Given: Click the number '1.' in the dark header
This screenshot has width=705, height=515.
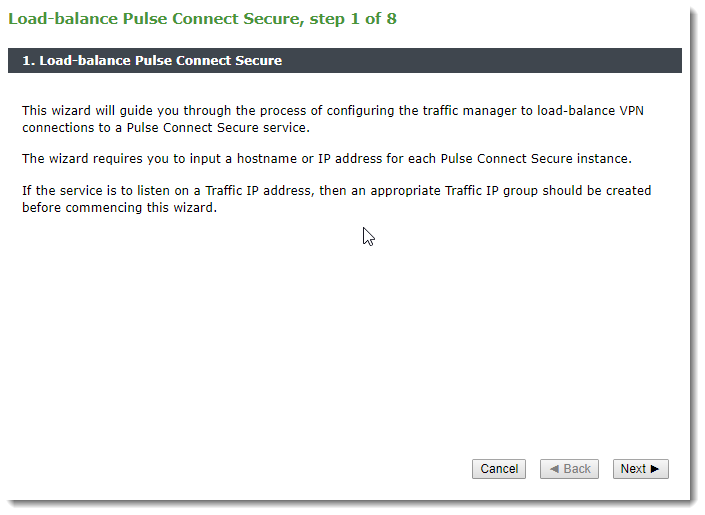Looking at the screenshot, I should (28, 60).
